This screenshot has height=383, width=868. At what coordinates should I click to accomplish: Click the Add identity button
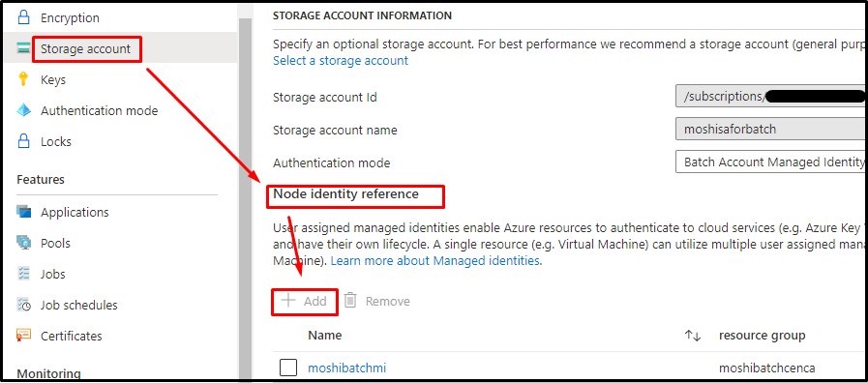click(304, 301)
